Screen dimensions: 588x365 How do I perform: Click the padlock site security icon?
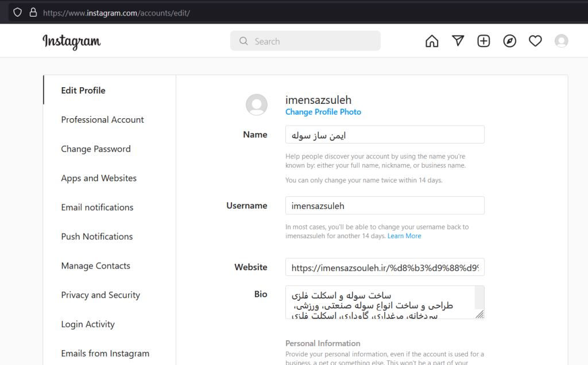(x=33, y=13)
